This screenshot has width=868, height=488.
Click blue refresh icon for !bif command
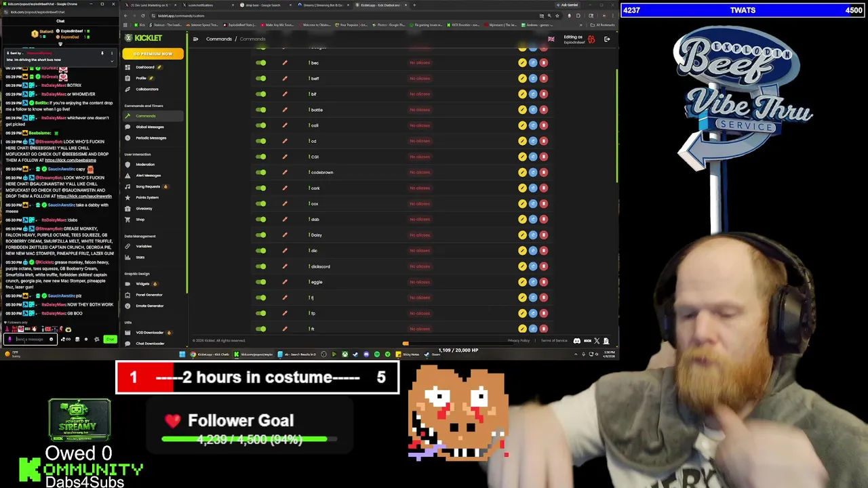coord(533,94)
